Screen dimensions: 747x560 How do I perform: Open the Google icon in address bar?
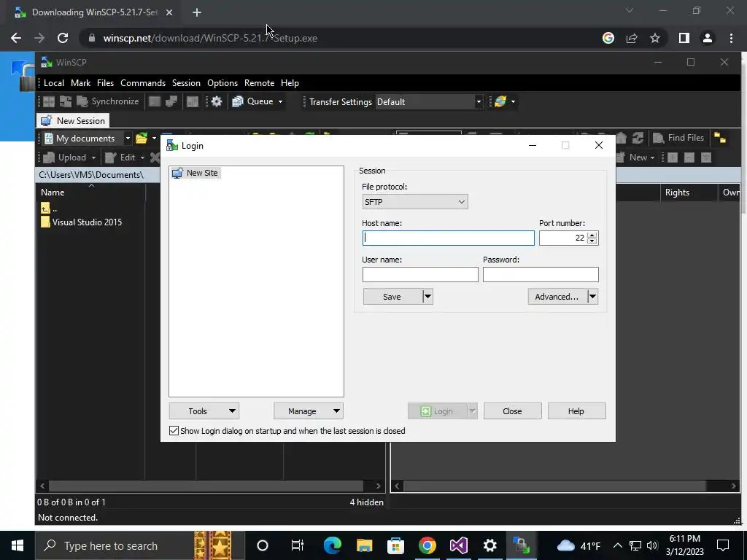point(608,38)
